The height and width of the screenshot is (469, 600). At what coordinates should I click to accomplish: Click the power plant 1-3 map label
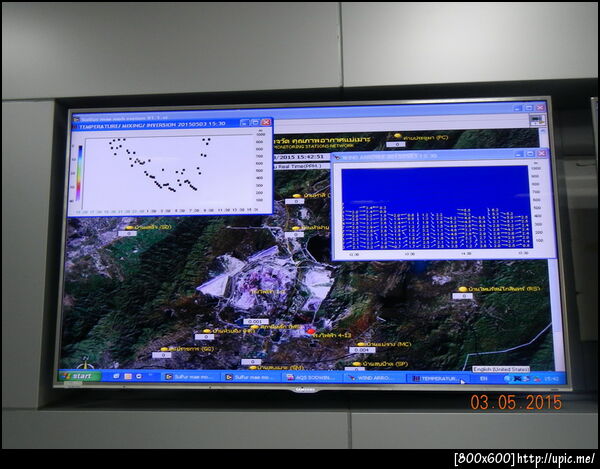(x=268, y=291)
